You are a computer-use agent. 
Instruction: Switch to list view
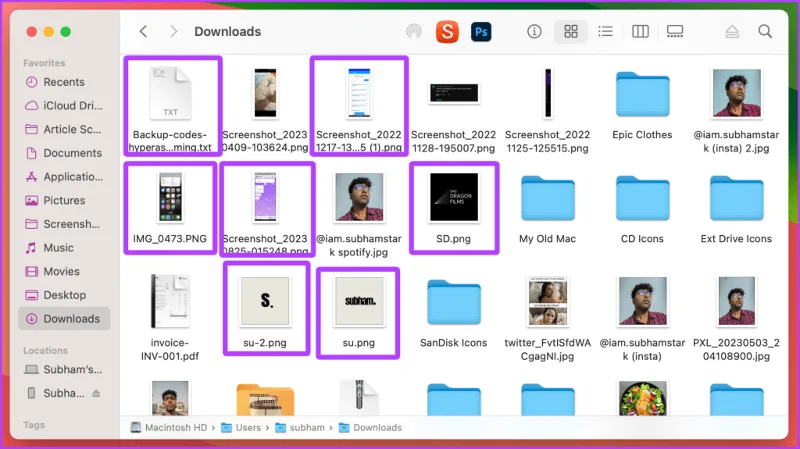(606, 32)
